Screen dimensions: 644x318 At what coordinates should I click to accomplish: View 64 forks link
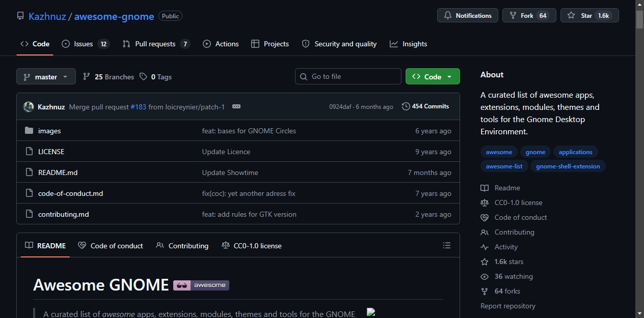click(x=500, y=291)
